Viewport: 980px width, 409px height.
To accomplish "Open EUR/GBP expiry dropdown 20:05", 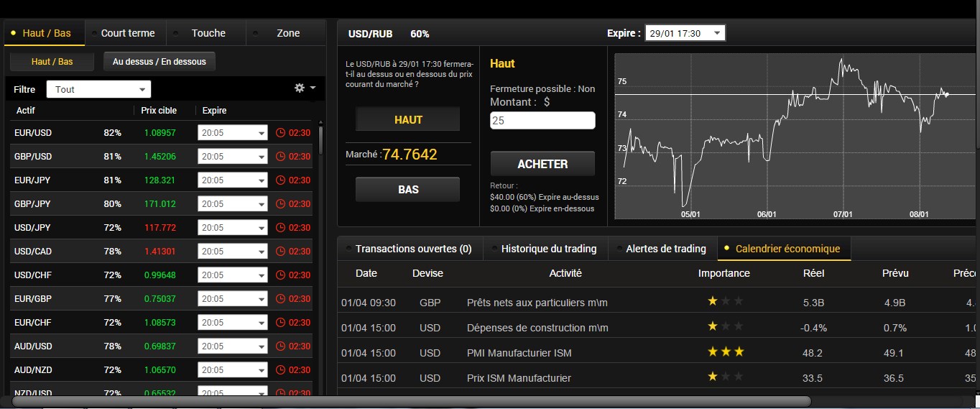I will click(232, 298).
